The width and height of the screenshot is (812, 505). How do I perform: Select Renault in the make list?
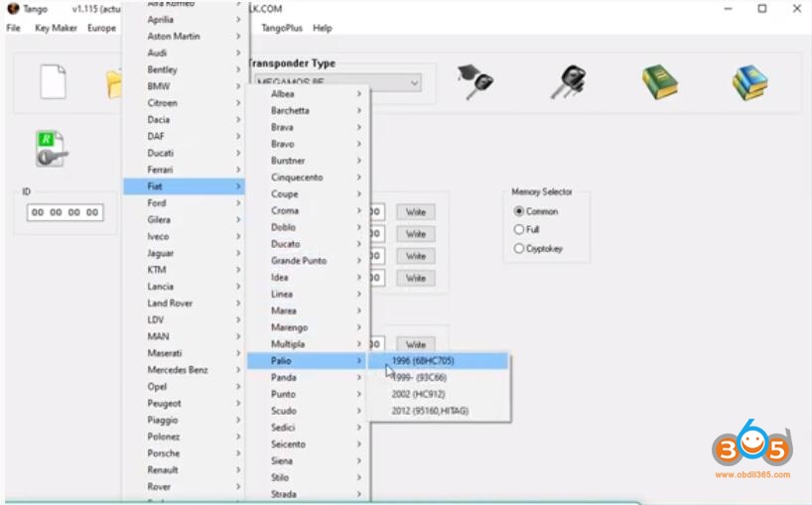(x=184, y=470)
